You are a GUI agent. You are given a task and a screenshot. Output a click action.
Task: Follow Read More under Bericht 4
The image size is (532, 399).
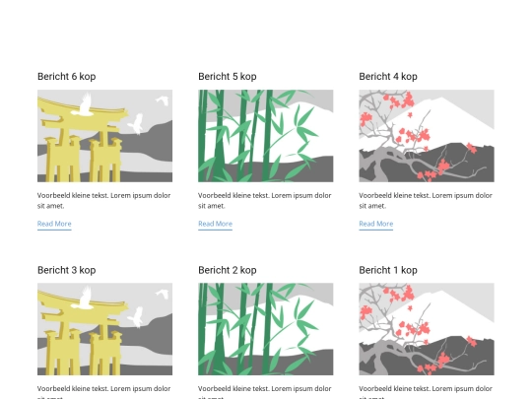pyautogui.click(x=376, y=224)
